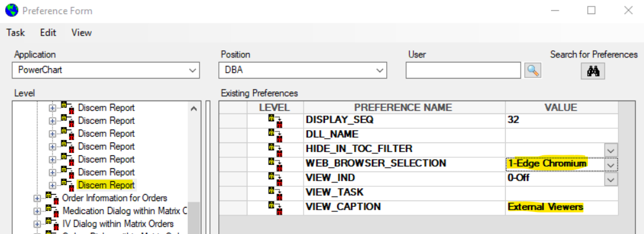Click into the User input field
644x234 pixels.
pos(463,70)
